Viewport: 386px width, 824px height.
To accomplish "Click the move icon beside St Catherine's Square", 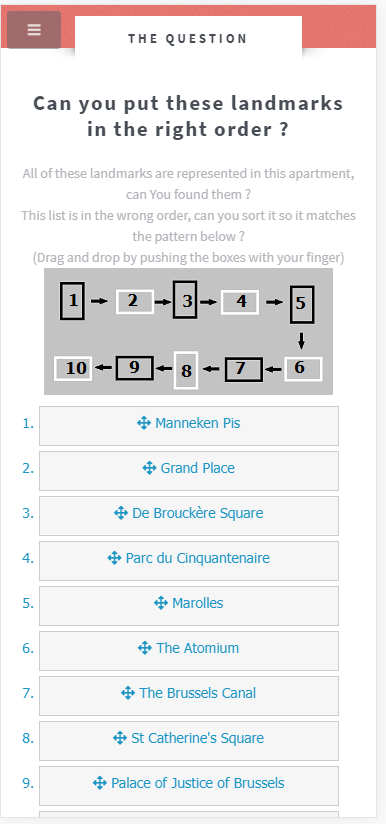I will tap(120, 738).
